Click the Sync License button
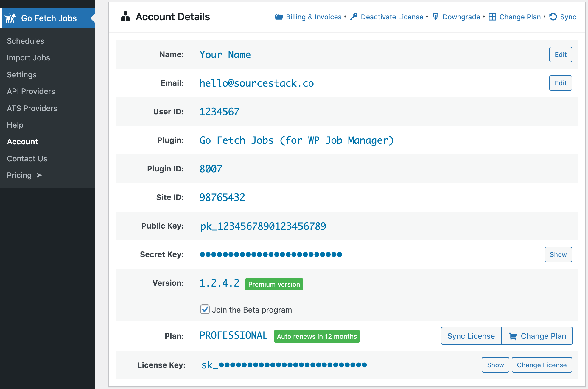The width and height of the screenshot is (588, 389). click(471, 336)
